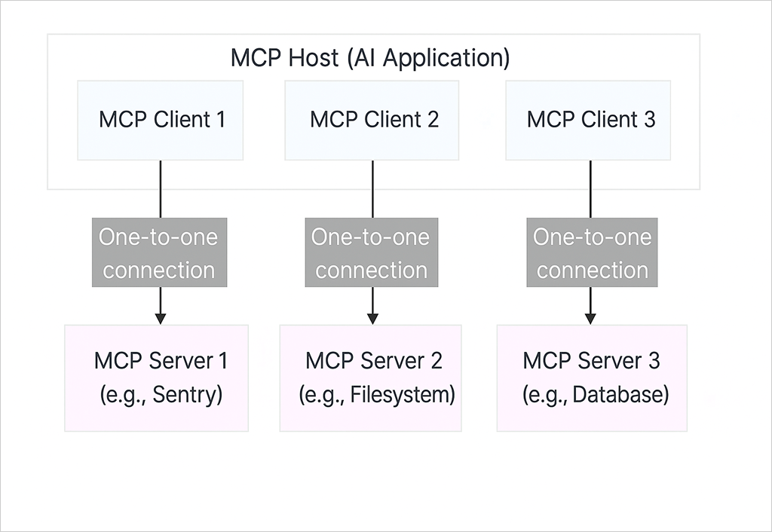The height and width of the screenshot is (532, 772).
Task: Click the One-to-one connection label under Client 3
Action: click(593, 252)
